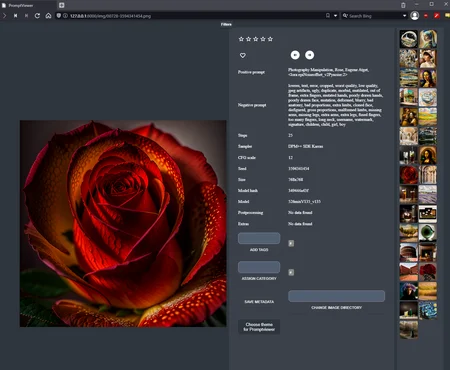
Task: Give the image a five-star rating
Action: tap(270, 39)
